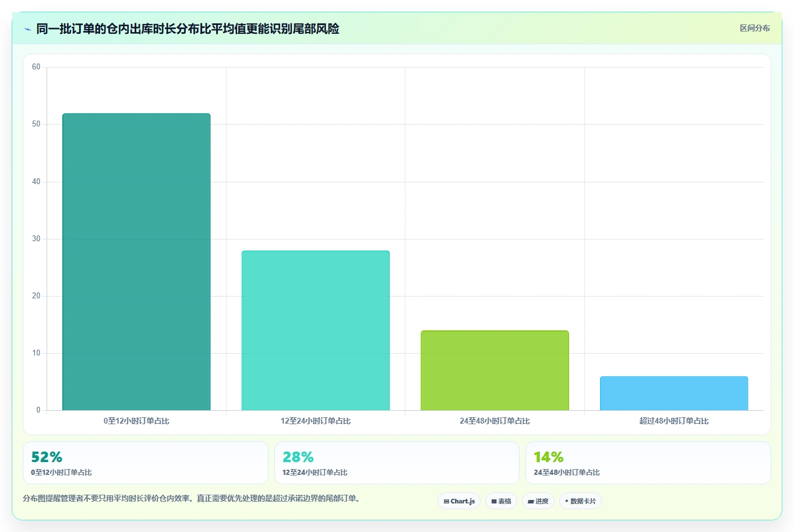Click the chart title 同一批订单的仓内出库时长分布
Image resolution: width=794 pixels, height=532 pixels.
click(188, 29)
